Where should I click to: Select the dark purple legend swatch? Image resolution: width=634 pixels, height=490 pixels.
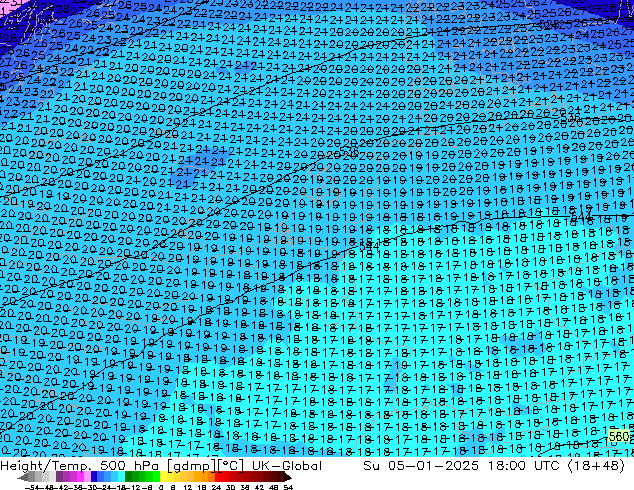[59, 476]
